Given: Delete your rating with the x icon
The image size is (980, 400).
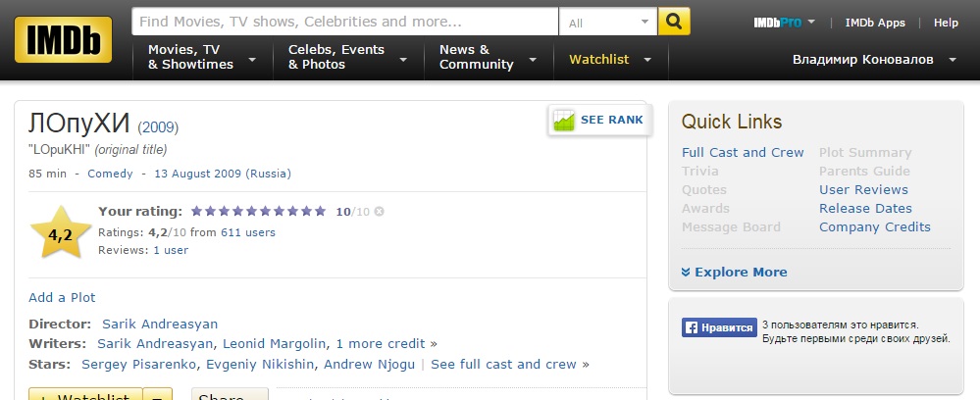Looking at the screenshot, I should pos(379,211).
